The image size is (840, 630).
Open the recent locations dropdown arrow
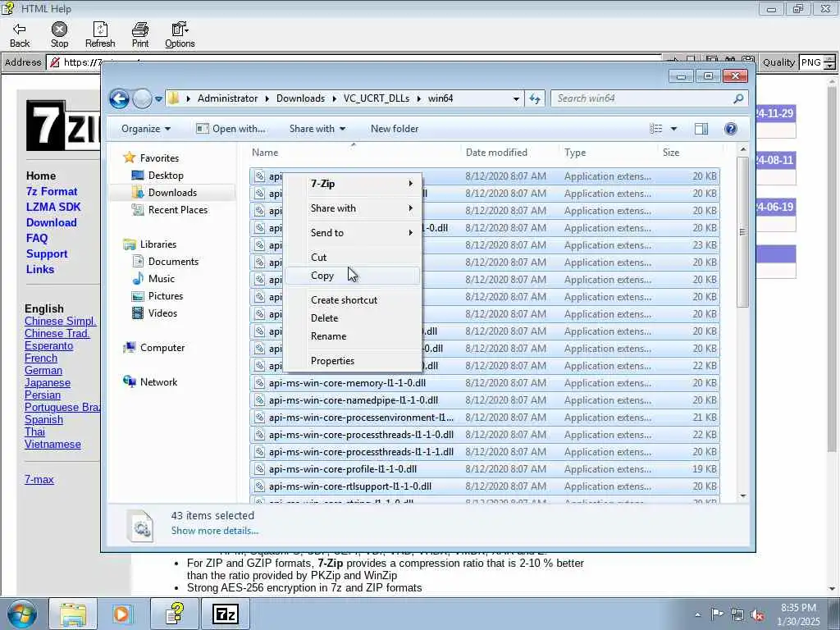click(158, 99)
